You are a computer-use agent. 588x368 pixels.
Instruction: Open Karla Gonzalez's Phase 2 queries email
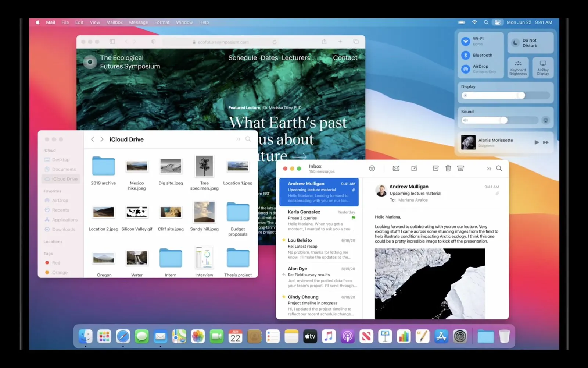(x=319, y=220)
